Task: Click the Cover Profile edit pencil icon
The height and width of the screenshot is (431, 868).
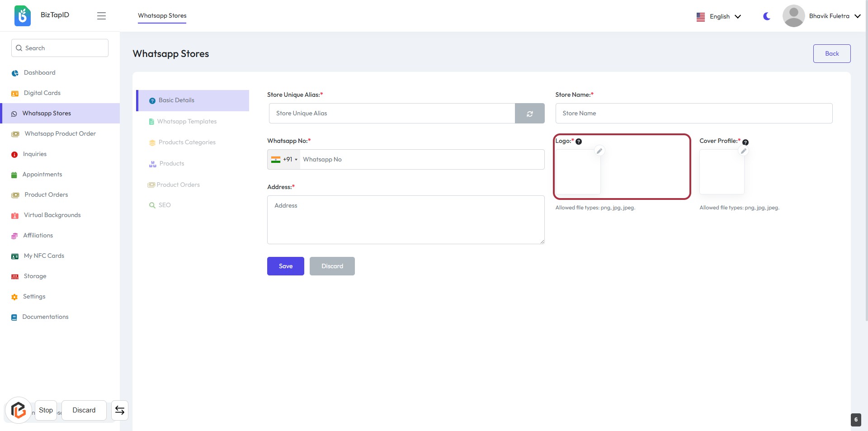Action: coord(743,151)
